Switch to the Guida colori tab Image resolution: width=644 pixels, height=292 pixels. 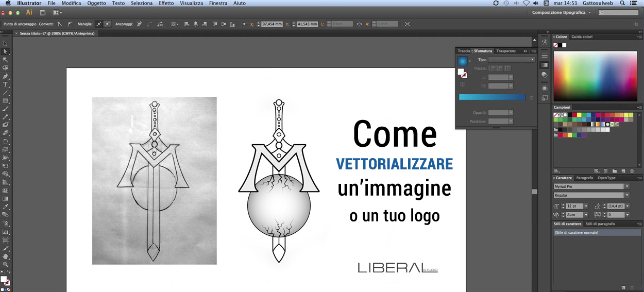pos(582,37)
